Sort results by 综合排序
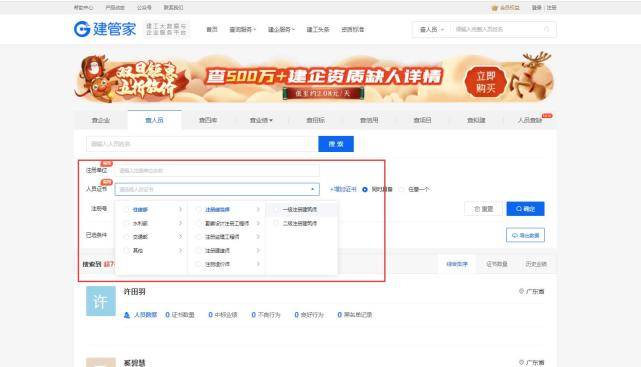The width and height of the screenshot is (641, 367). coord(457,264)
